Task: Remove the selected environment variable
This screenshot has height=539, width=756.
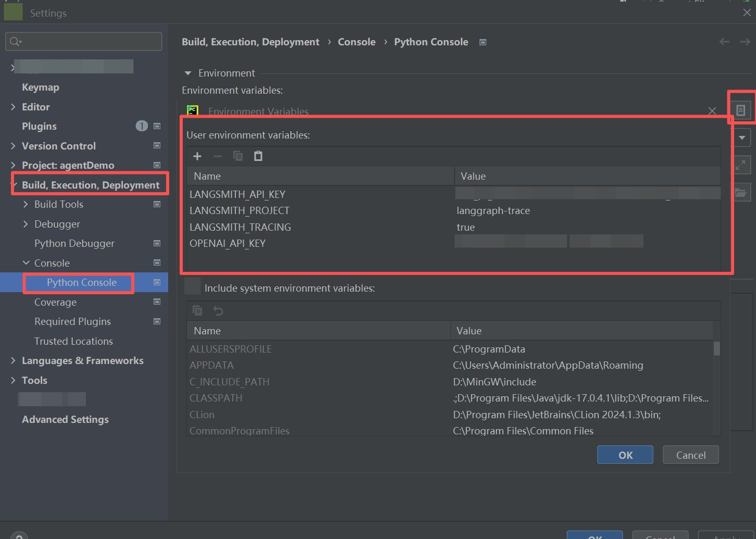Action: click(x=218, y=156)
